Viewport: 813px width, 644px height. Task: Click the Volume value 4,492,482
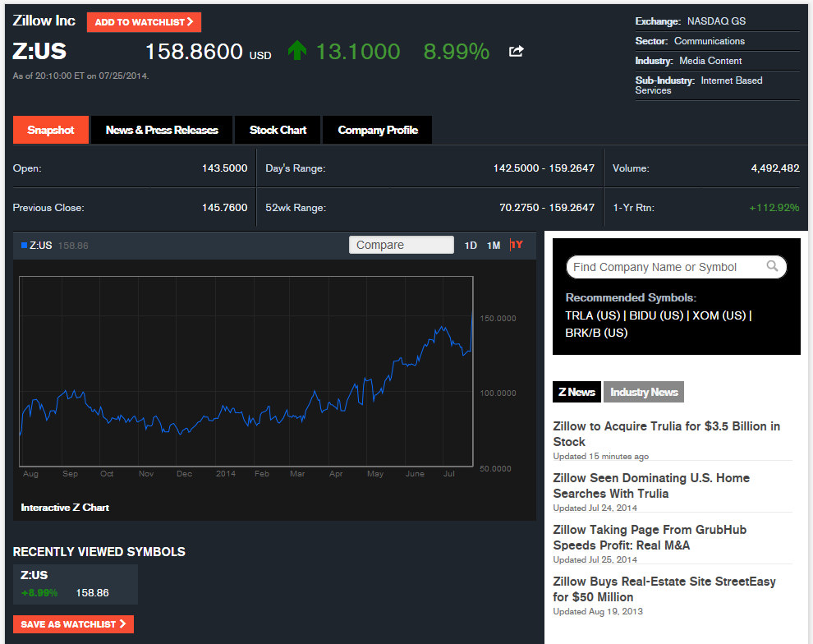775,168
